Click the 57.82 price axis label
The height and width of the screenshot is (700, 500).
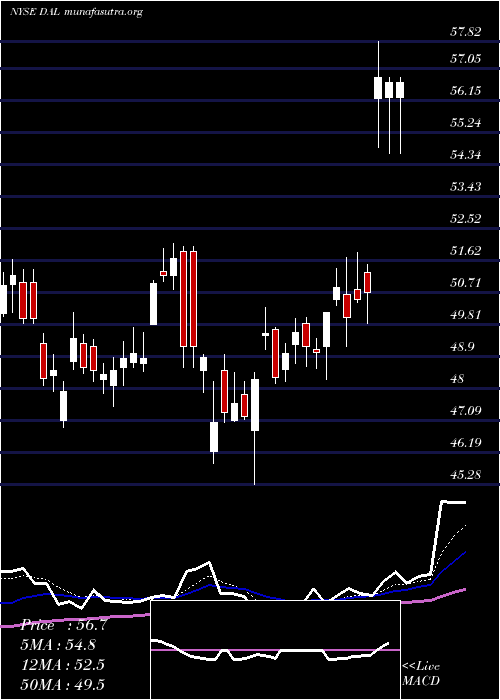[466, 32]
